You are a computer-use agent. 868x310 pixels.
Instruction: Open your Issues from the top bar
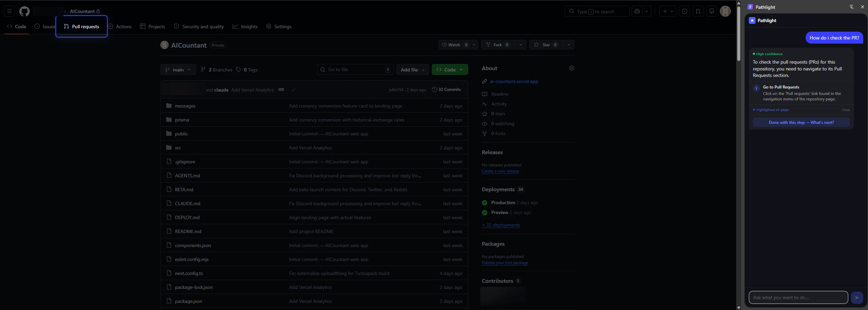(x=684, y=11)
